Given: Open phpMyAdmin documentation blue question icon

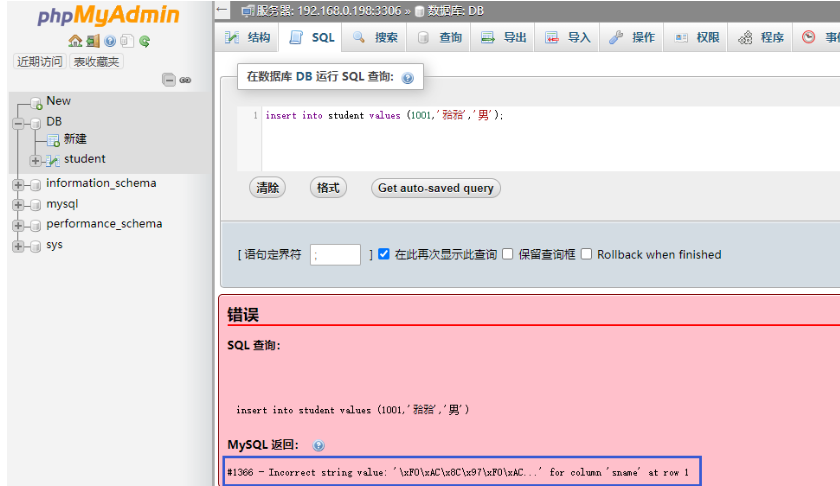Looking at the screenshot, I should tap(110, 41).
